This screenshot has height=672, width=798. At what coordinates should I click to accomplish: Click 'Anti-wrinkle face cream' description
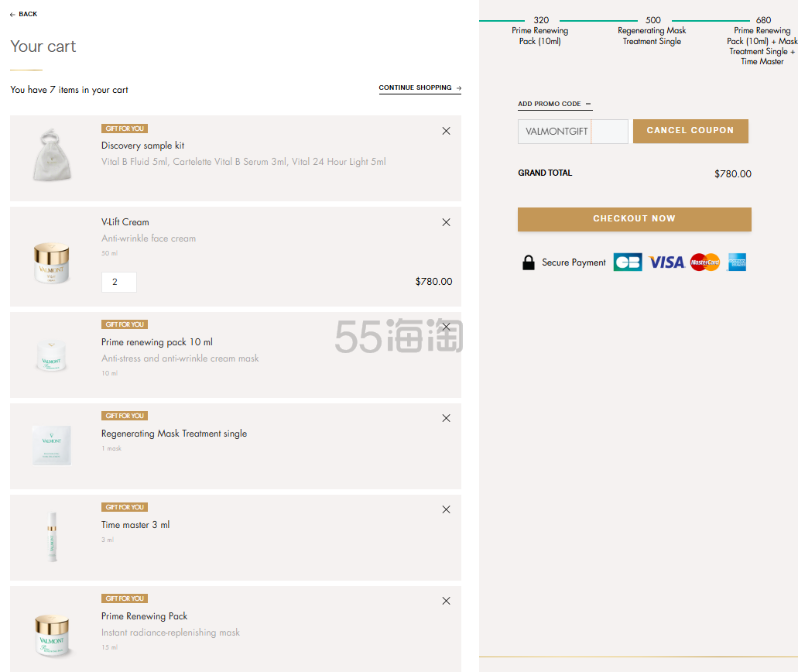click(x=149, y=238)
